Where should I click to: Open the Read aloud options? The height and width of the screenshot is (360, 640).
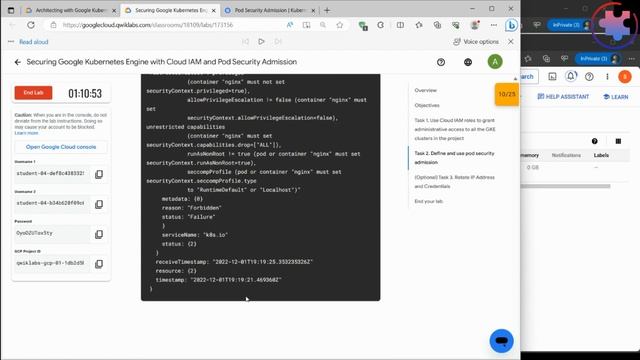click(11, 42)
